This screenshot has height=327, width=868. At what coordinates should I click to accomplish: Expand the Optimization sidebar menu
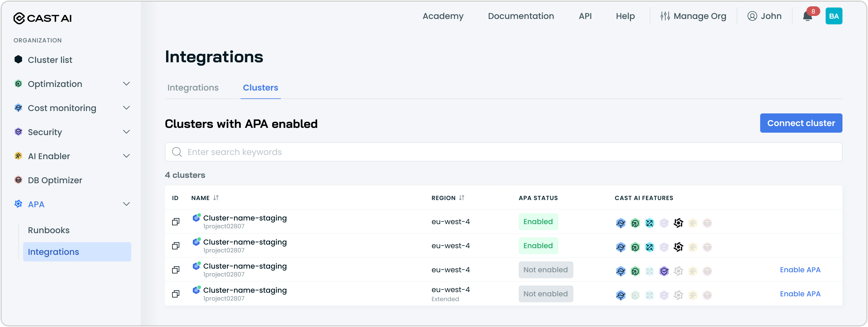pyautogui.click(x=126, y=84)
